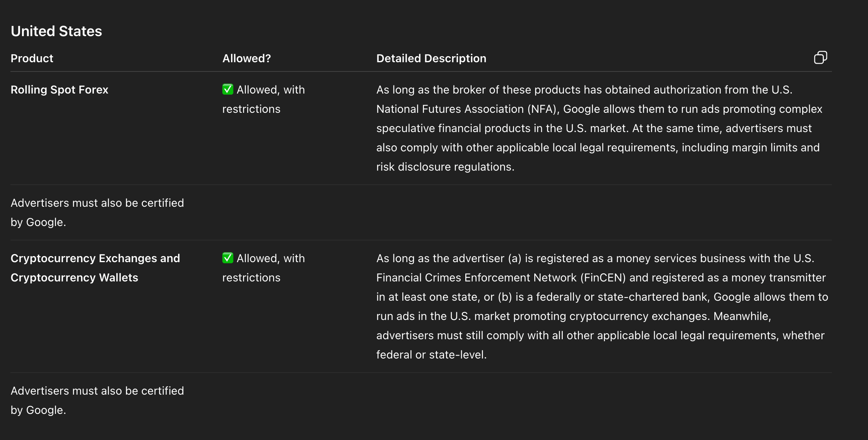
Task: Click the Cryptocurrency Exchanges description paragraph
Action: click(602, 306)
